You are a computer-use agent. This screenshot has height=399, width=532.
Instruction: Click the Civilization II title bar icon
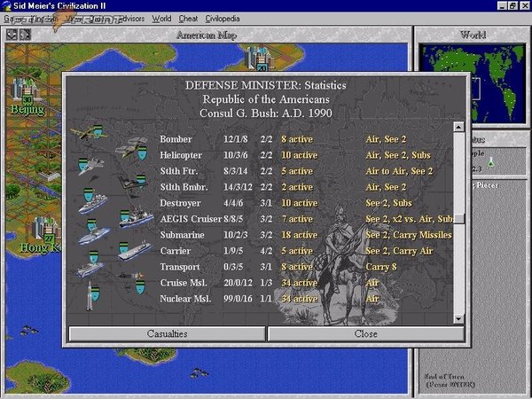pyautogui.click(x=6, y=6)
